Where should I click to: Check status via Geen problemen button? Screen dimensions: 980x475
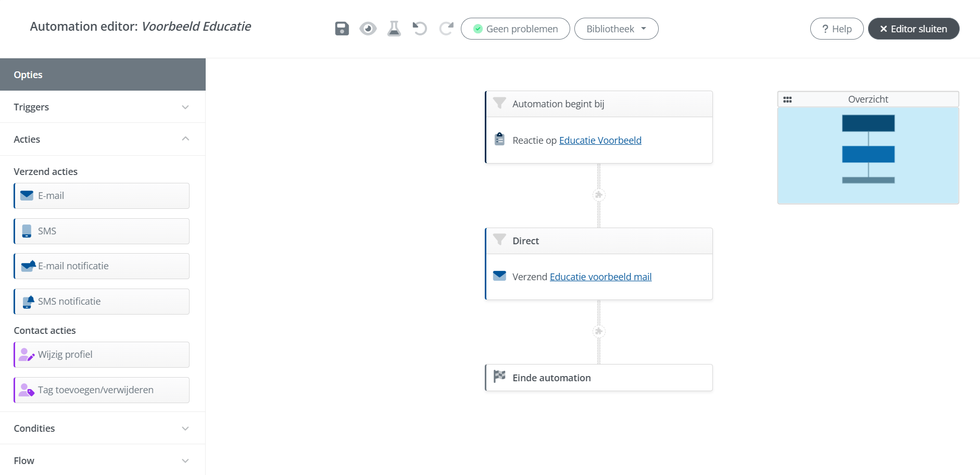click(x=514, y=29)
